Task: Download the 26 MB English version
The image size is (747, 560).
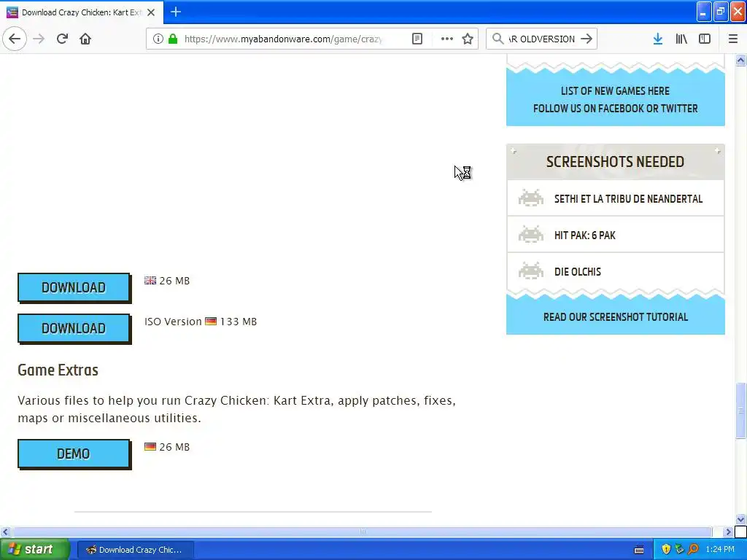Action: pos(74,287)
